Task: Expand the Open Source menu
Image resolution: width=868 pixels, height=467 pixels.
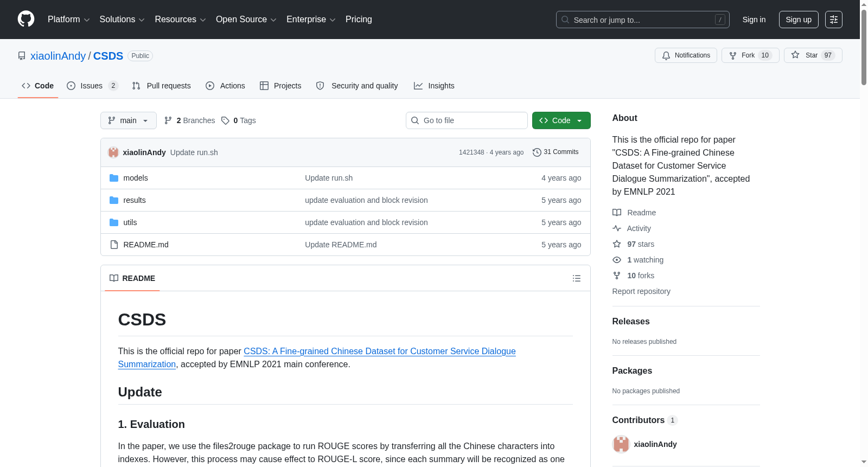Action: coord(246,20)
